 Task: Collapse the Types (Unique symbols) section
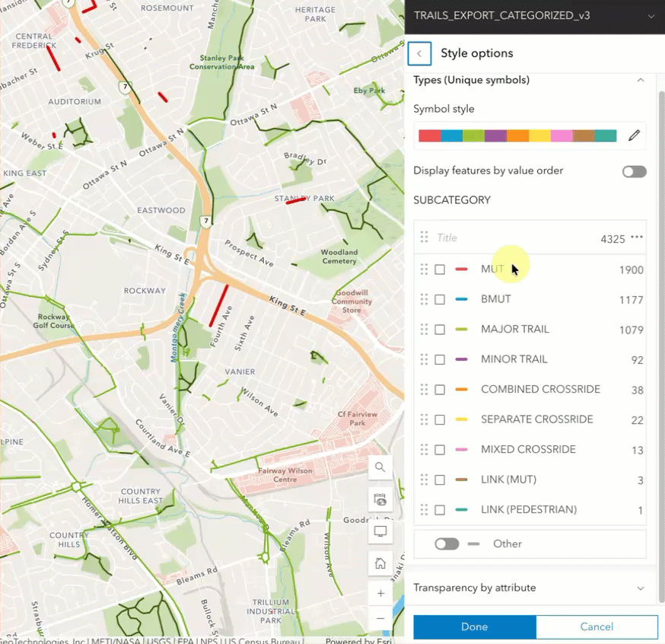click(640, 79)
